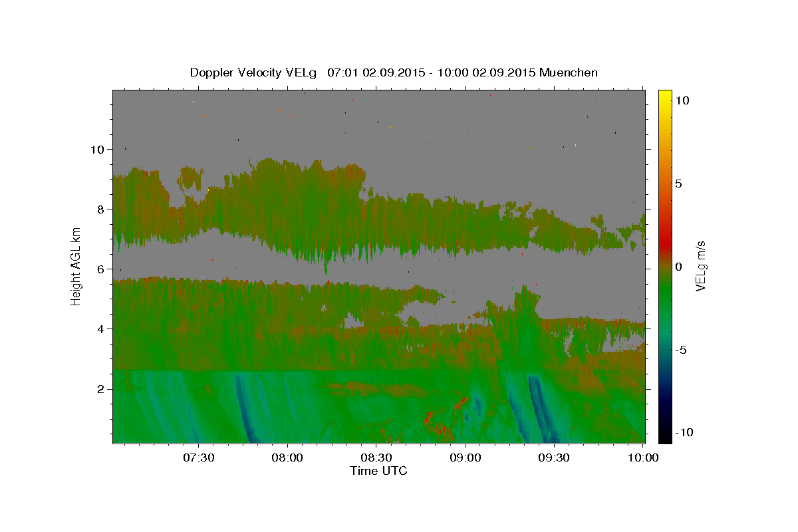Click the colorbar label '0'
Viewport: 798px width, 532px height.
coord(679,267)
